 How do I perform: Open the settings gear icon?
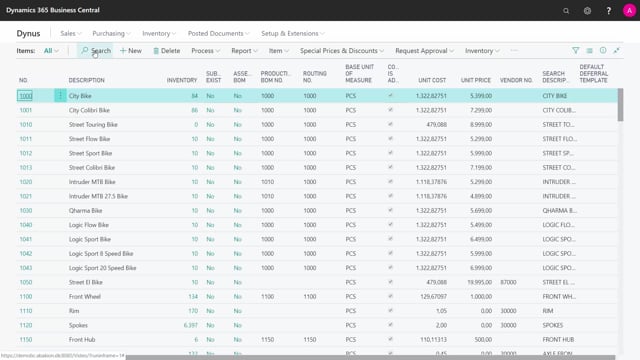coord(587,11)
